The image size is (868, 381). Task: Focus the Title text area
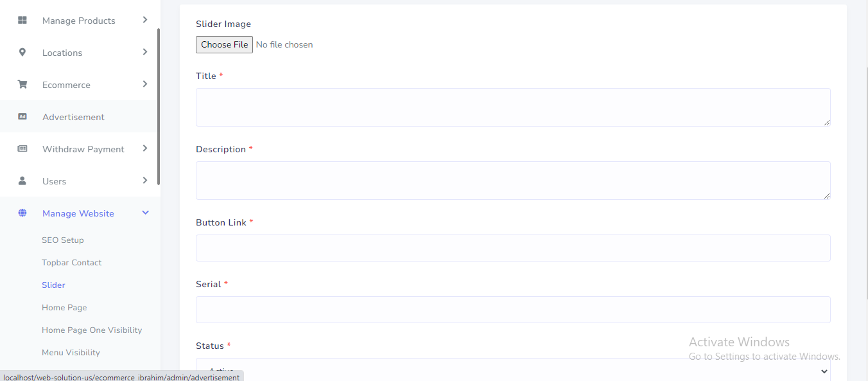click(x=512, y=107)
